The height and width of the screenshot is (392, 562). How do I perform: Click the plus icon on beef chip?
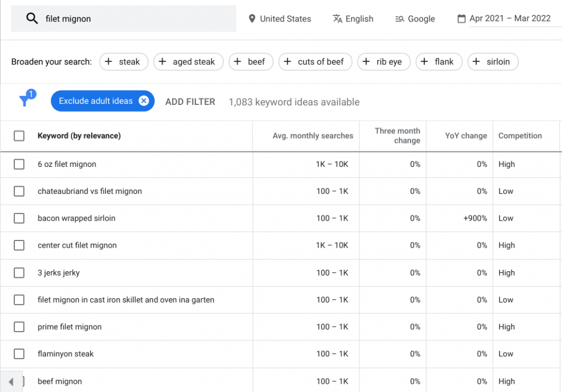click(x=237, y=61)
